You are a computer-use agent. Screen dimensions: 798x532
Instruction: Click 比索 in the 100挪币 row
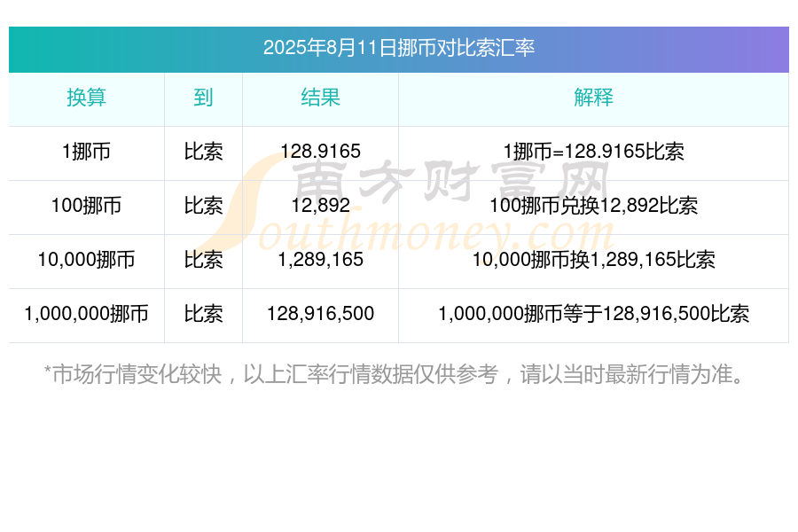(x=203, y=206)
